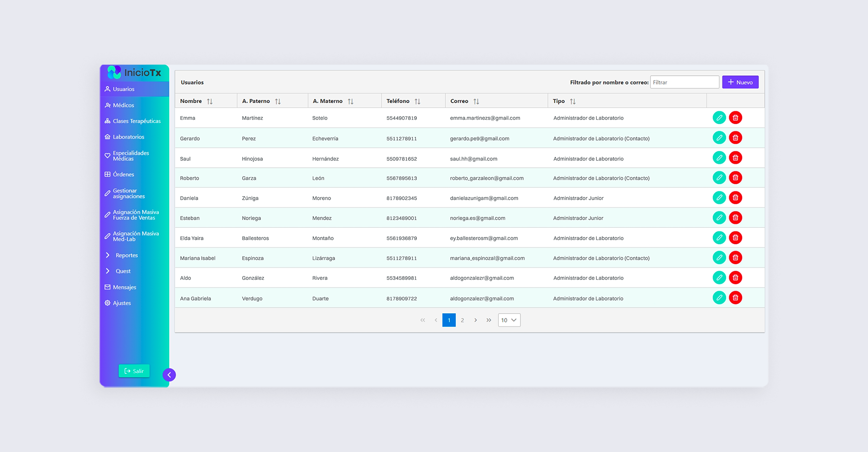Click the InicioTx logo
The width and height of the screenshot is (868, 452).
point(134,73)
